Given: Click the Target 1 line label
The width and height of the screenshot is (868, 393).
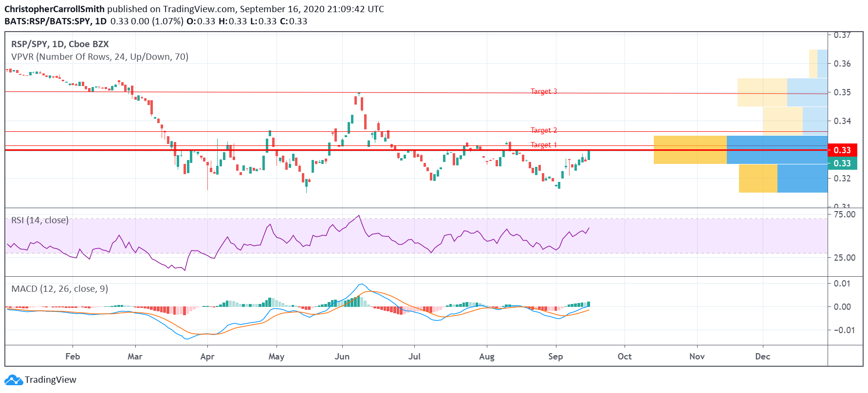Looking at the screenshot, I should point(544,145).
